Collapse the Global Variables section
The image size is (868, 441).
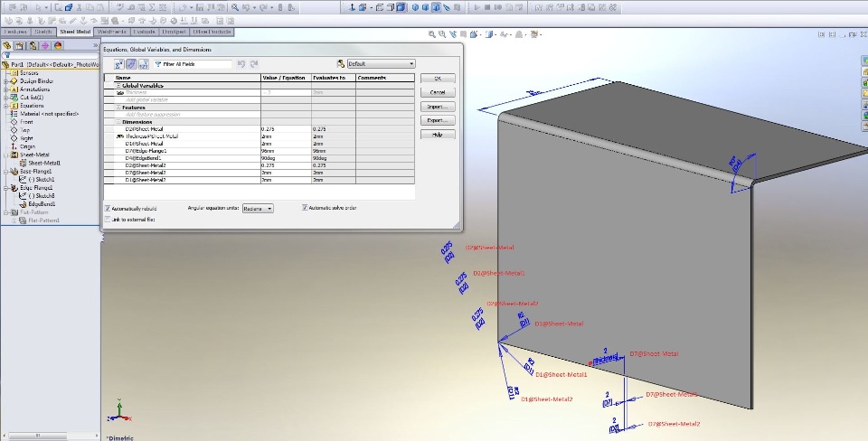click(x=118, y=86)
